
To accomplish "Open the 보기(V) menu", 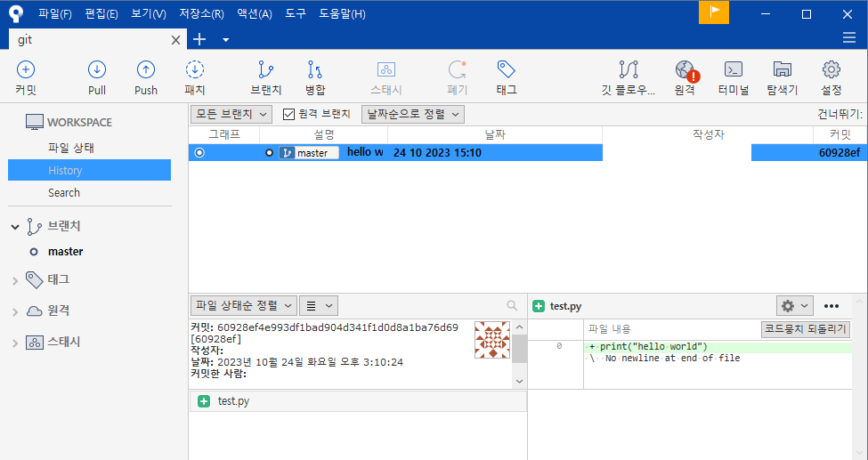I will click(x=149, y=14).
